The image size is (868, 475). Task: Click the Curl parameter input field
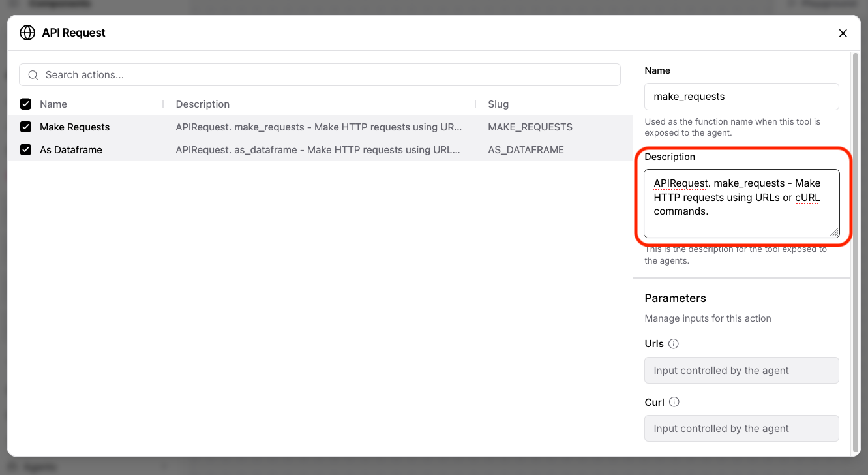741,429
